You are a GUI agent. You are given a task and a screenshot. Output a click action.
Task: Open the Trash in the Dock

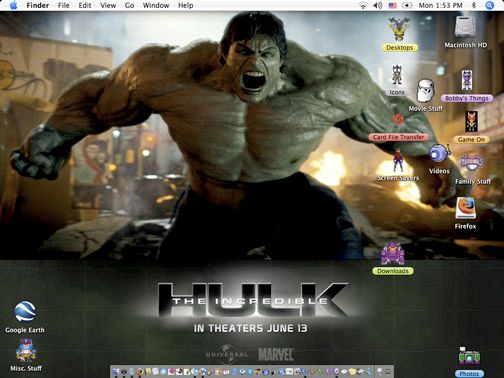[x=387, y=371]
